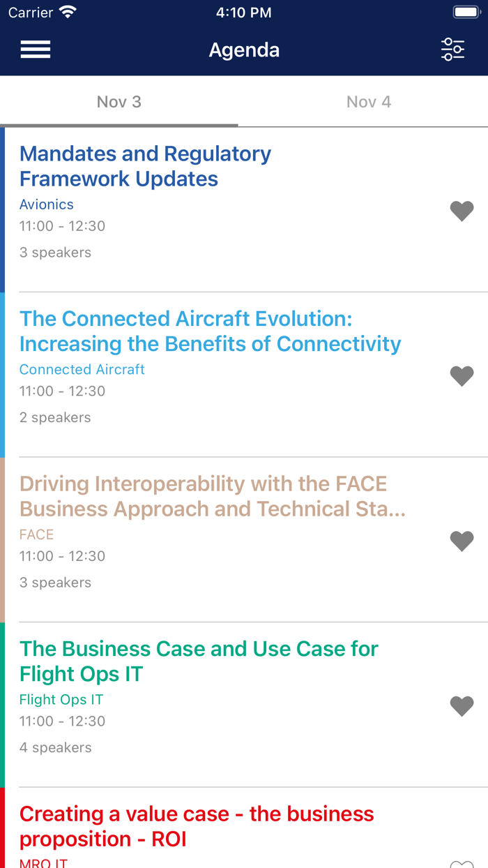Viewport: 488px width, 868px height.
Task: Expand the truncated FACE session title
Action: 204,496
